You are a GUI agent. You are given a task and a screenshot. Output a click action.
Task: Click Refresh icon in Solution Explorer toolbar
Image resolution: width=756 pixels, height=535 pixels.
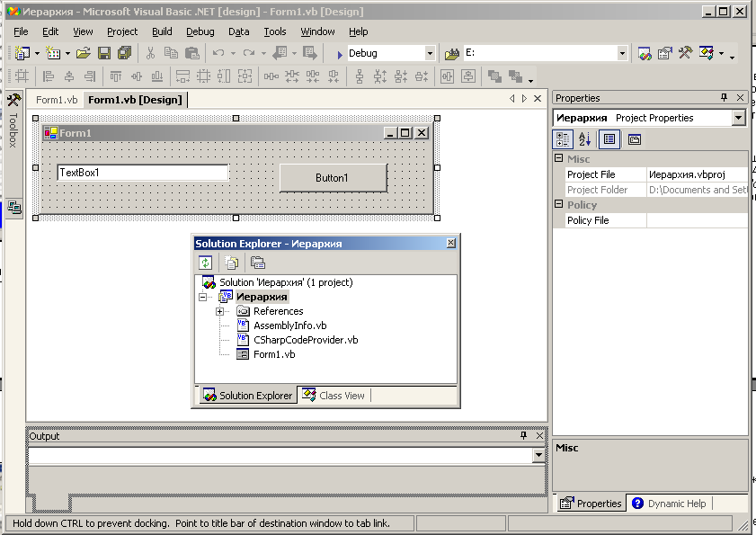(x=205, y=263)
